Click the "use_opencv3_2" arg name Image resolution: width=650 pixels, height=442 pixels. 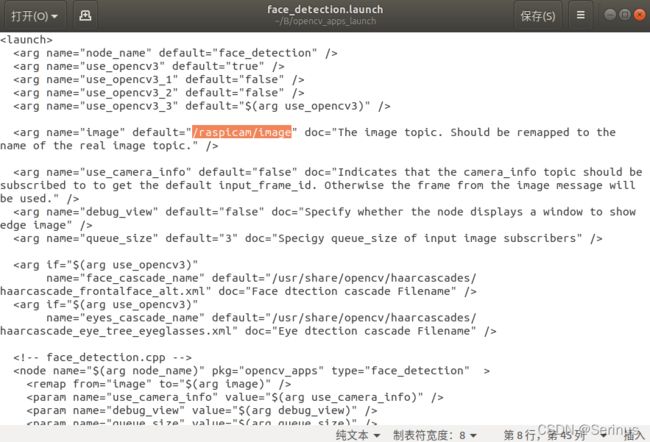[x=129, y=93]
